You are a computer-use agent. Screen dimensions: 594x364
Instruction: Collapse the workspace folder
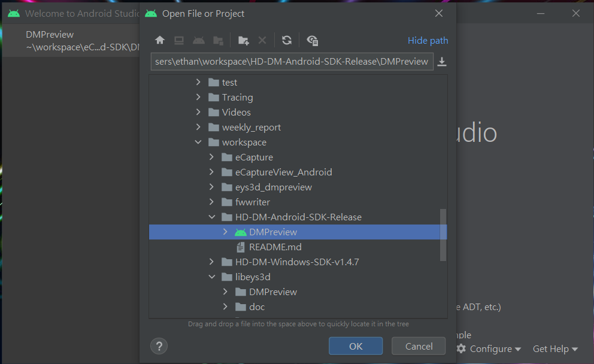198,142
